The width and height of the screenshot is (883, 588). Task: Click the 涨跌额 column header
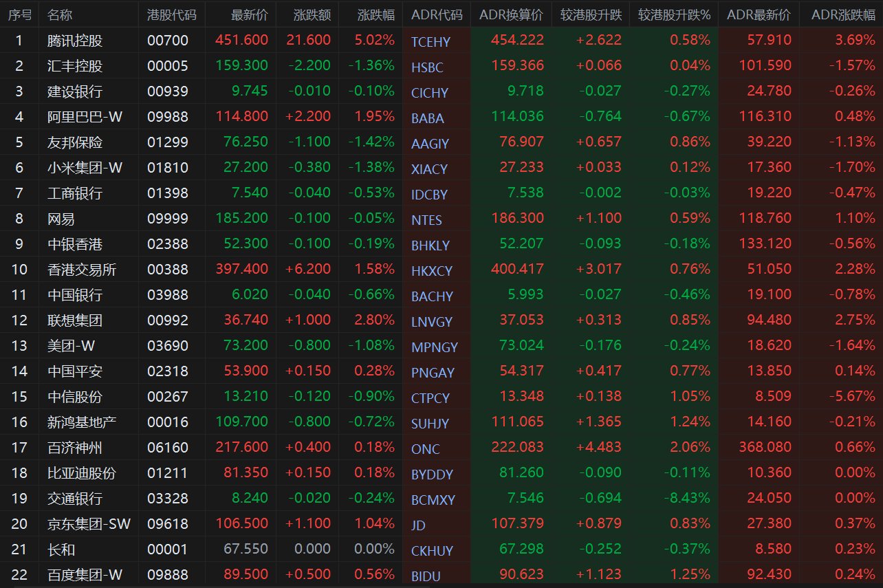click(x=312, y=14)
